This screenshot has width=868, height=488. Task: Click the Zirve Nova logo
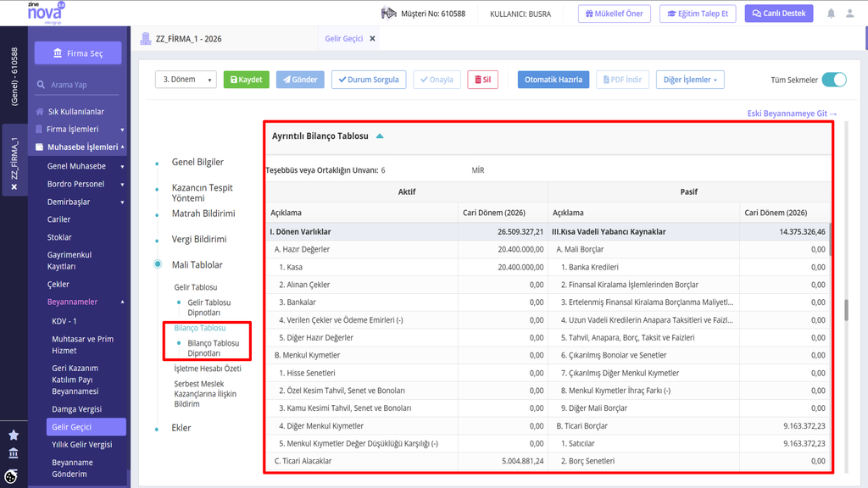pyautogui.click(x=47, y=13)
